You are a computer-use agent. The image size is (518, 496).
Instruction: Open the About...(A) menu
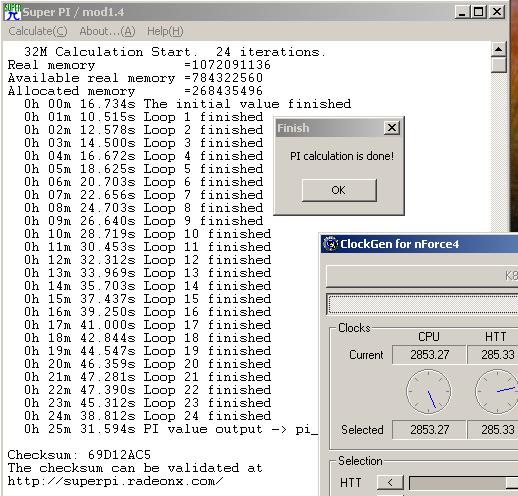107,31
